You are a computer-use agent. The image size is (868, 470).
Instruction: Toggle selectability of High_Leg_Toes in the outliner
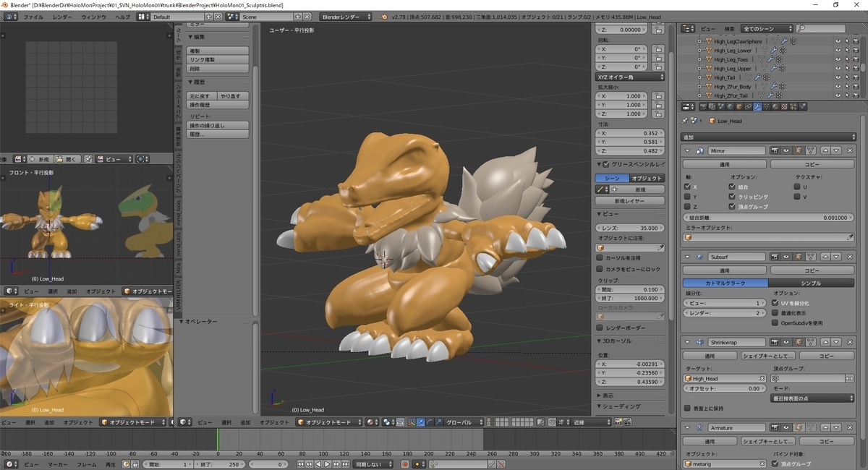click(847, 59)
